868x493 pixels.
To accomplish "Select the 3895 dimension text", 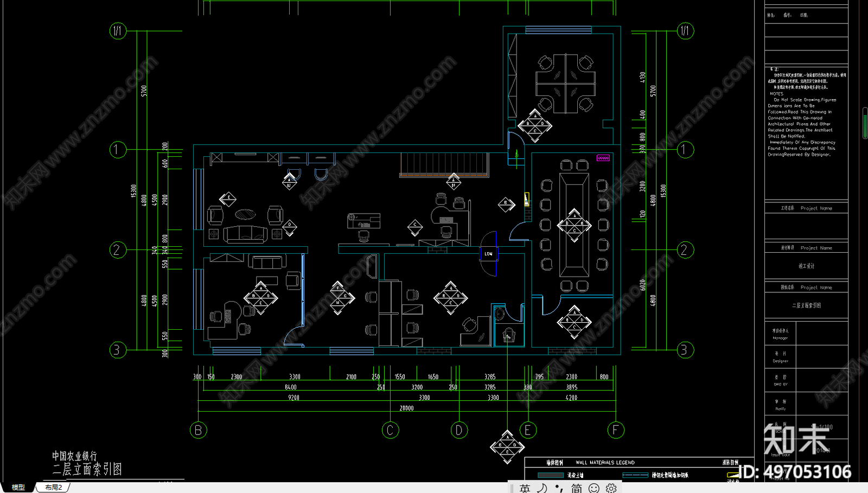I will tap(572, 387).
